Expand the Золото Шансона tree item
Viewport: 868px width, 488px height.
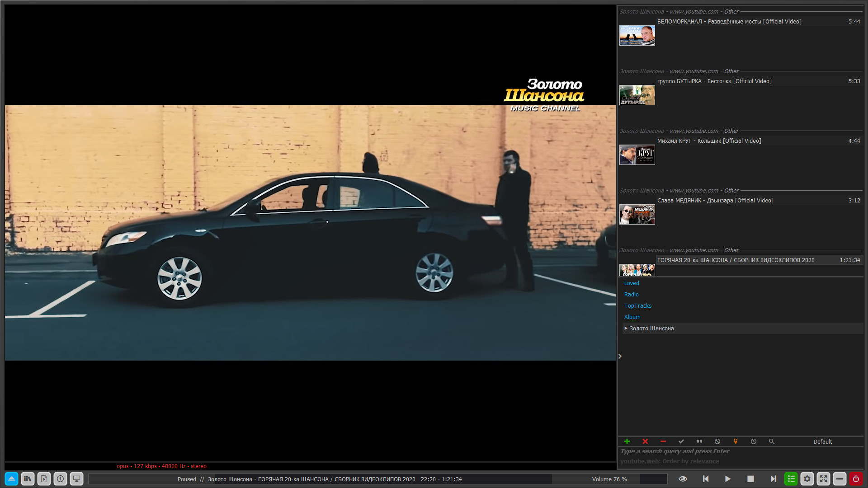tap(626, 328)
